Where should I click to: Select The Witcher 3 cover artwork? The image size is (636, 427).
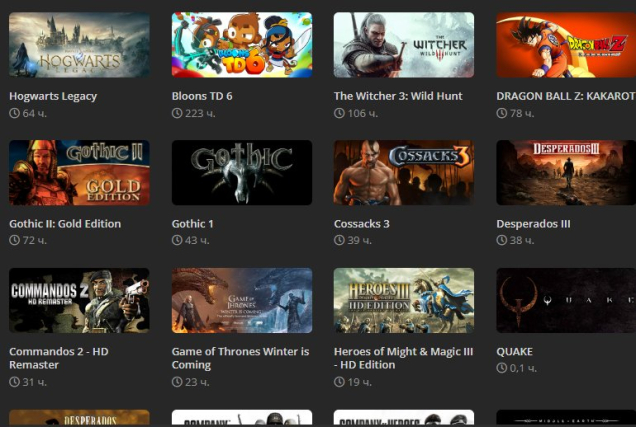point(404,45)
